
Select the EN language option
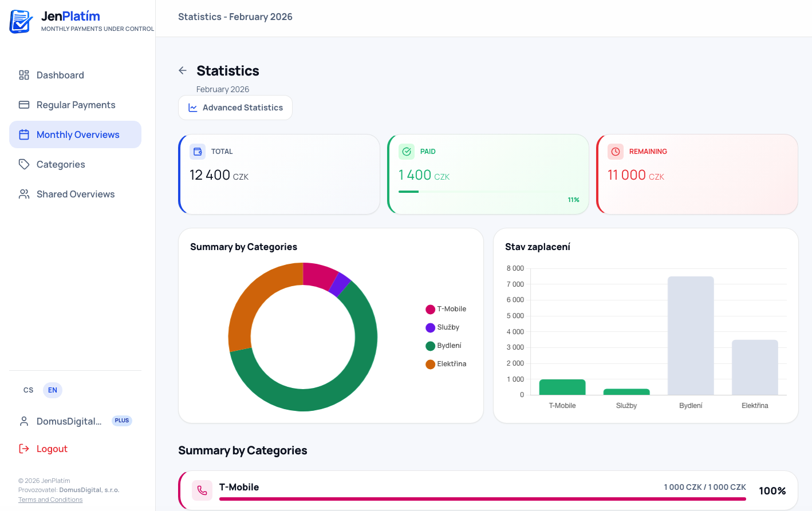[53, 390]
